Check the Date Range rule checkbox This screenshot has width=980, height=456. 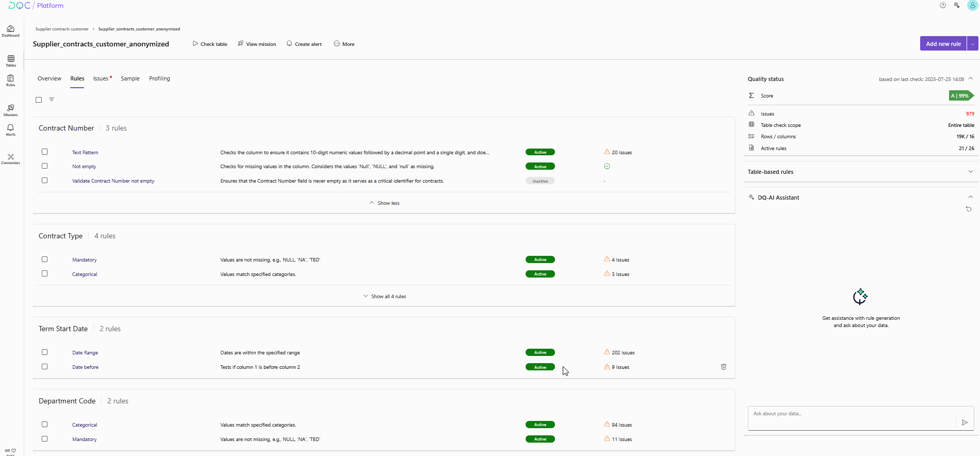pos(45,352)
